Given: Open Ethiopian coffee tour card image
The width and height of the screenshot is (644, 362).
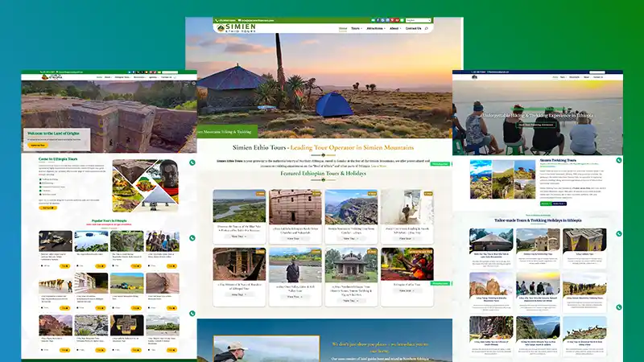Looking at the screenshot, I should coord(407,264).
